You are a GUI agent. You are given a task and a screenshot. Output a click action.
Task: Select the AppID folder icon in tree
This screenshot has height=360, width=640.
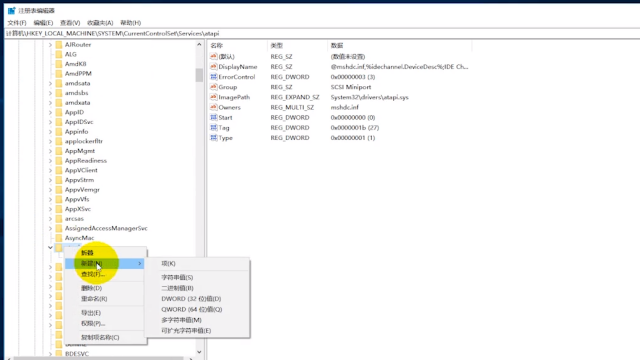pyautogui.click(x=59, y=112)
